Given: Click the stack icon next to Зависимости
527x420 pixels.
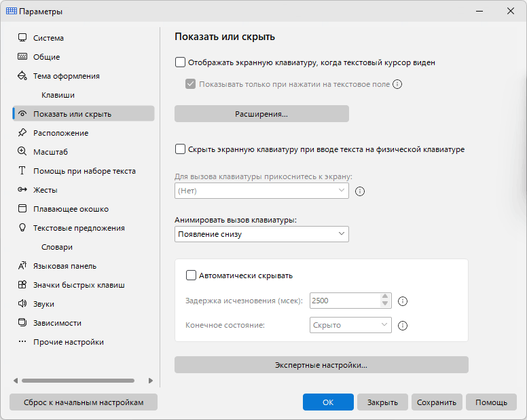Looking at the screenshot, I should click(22, 323).
